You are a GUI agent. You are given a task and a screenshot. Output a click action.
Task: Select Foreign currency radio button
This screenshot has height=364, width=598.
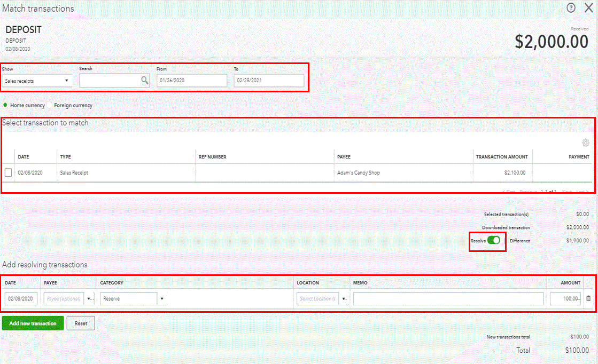[x=50, y=105]
